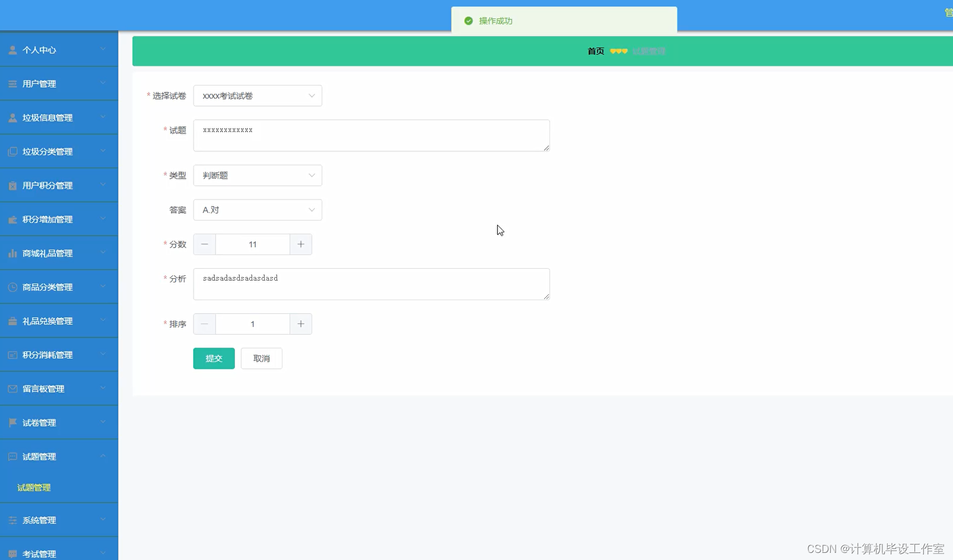Click the 考试管理 sidebar icon
953x560 pixels.
[12, 553]
